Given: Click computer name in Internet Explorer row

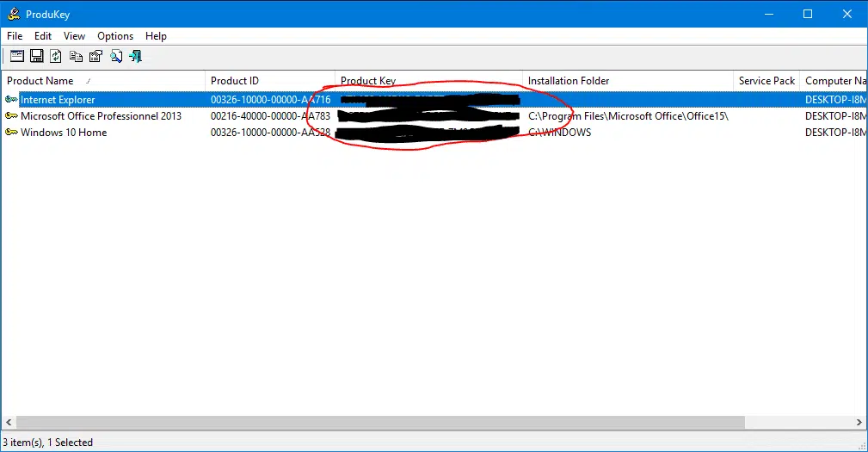Looking at the screenshot, I should 836,100.
